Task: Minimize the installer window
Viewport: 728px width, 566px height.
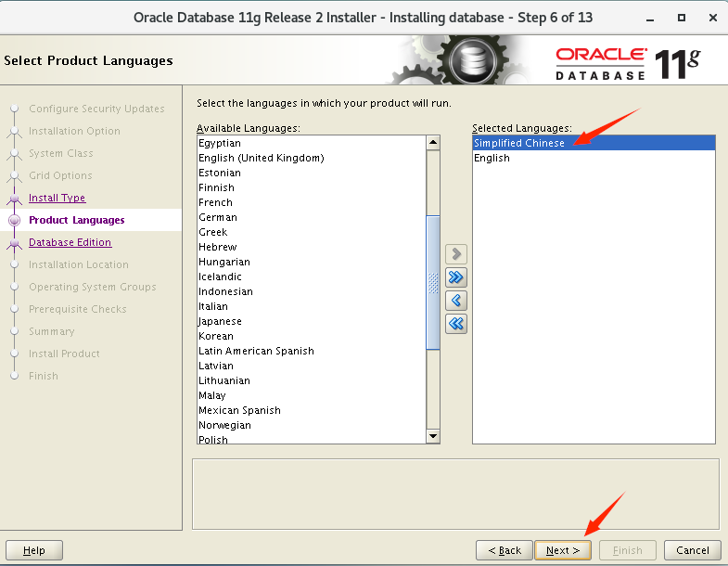Action: click(650, 19)
